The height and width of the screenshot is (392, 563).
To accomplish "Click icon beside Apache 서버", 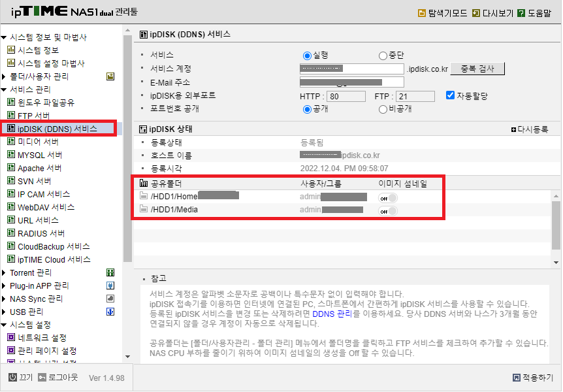I will click(11, 168).
